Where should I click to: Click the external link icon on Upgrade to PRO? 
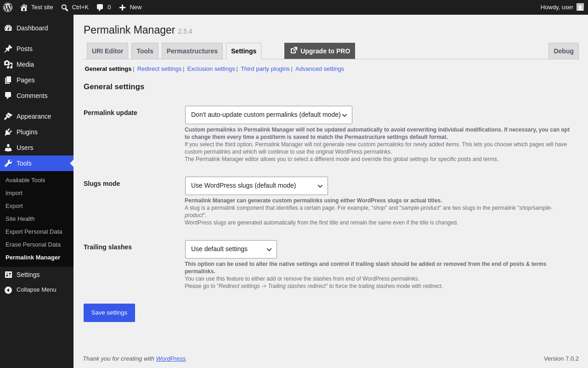coord(294,51)
